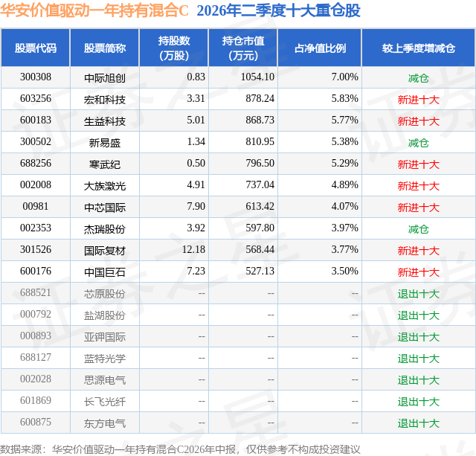Click the 中芯国际 stock name
This screenshot has width=476, height=456.
click(105, 208)
